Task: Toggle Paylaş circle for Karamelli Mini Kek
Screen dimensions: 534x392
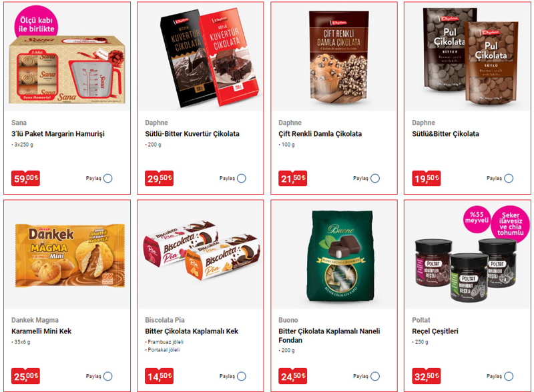Action: click(108, 377)
